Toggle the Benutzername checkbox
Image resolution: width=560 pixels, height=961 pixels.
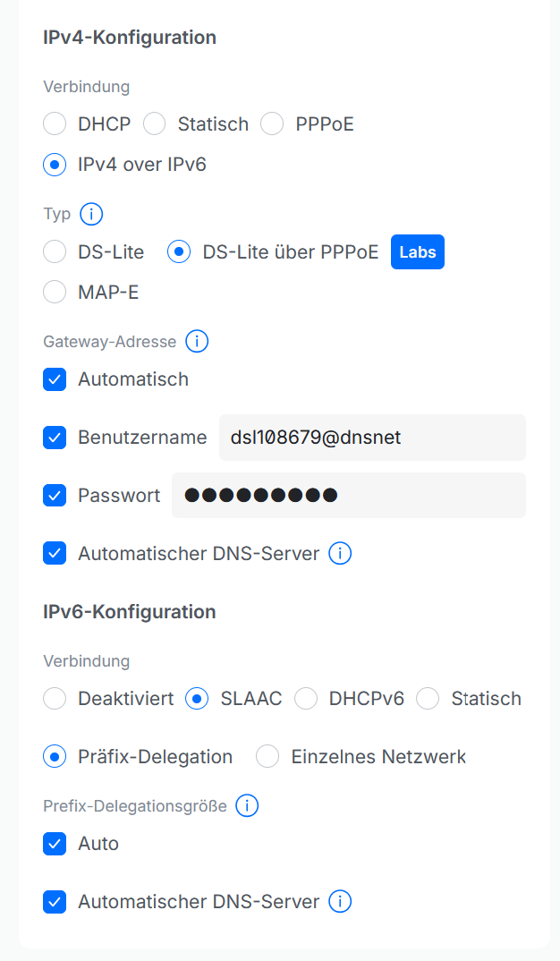tap(55, 438)
